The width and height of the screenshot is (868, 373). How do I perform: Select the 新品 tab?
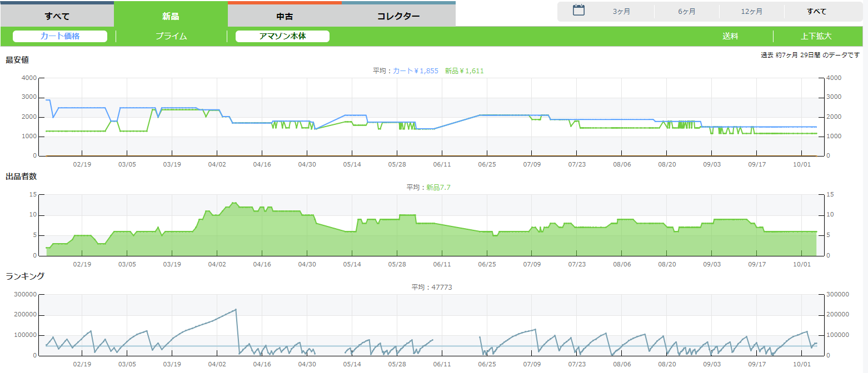tap(171, 16)
